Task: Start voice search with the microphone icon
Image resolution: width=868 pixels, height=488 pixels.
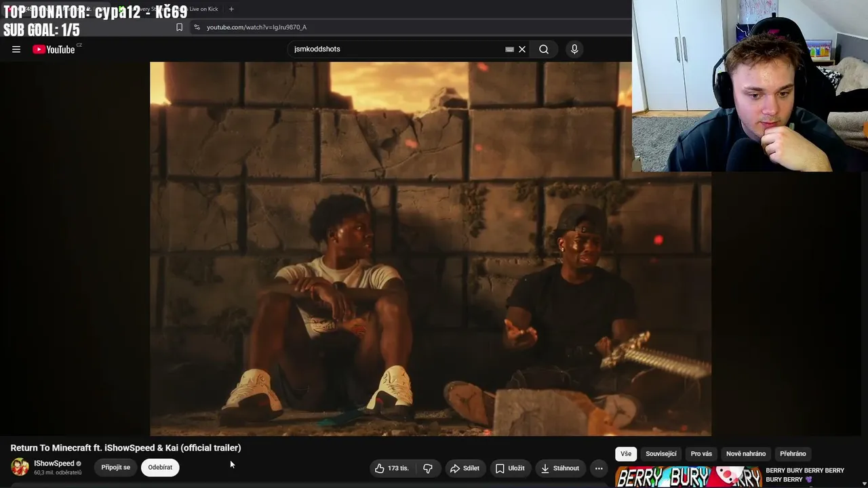Action: pos(574,49)
